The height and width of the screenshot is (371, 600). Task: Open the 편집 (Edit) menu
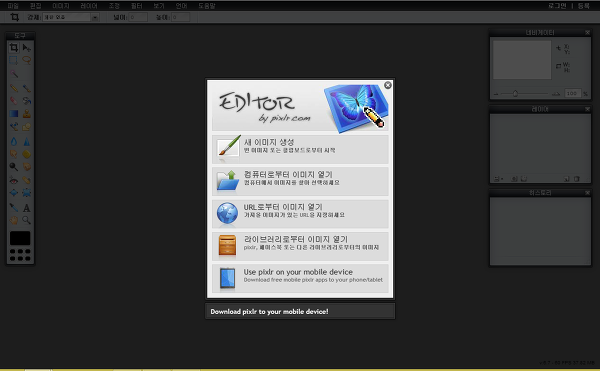point(36,6)
